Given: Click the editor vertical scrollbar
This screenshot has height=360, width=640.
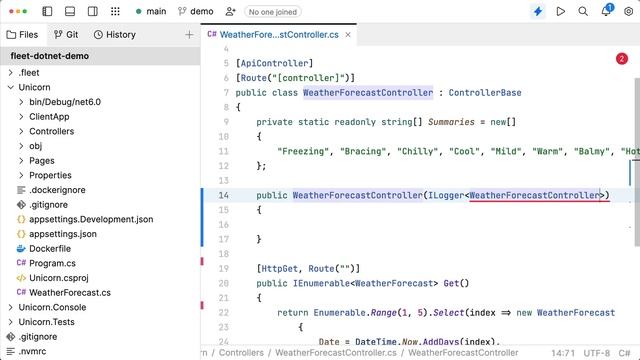Looking at the screenshot, I should (637, 162).
